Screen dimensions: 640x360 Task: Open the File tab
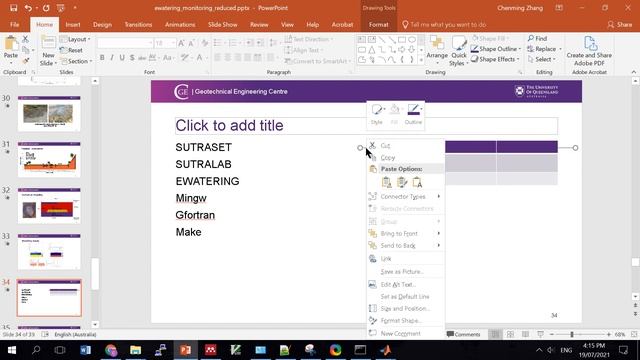pos(15,24)
